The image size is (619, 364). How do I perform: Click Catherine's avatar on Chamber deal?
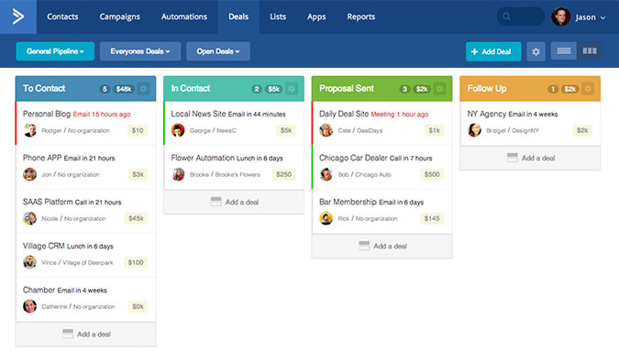coord(29,306)
